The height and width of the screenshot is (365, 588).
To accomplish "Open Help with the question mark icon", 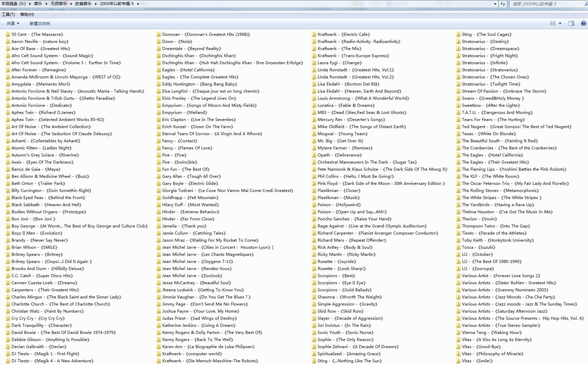I will coord(583,23).
